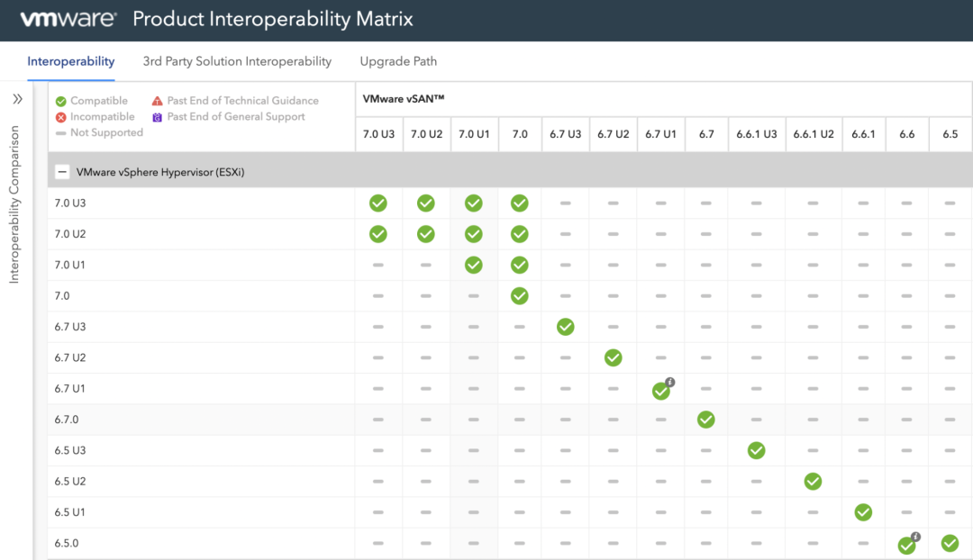Click the 6.7 U1 vSAN column header

(x=661, y=134)
